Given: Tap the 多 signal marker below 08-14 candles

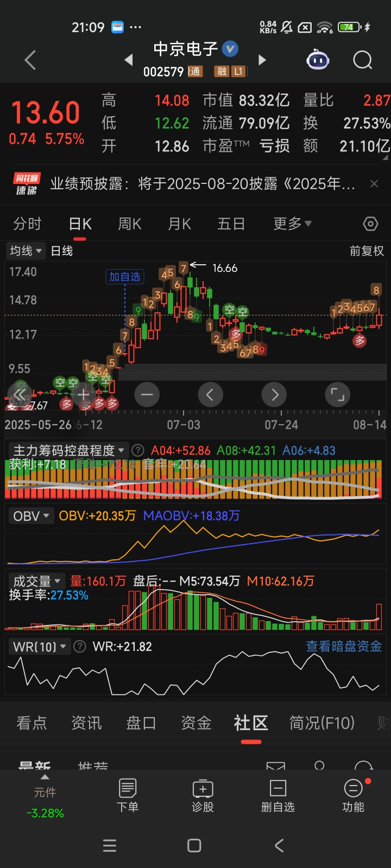Looking at the screenshot, I should pyautogui.click(x=360, y=341).
